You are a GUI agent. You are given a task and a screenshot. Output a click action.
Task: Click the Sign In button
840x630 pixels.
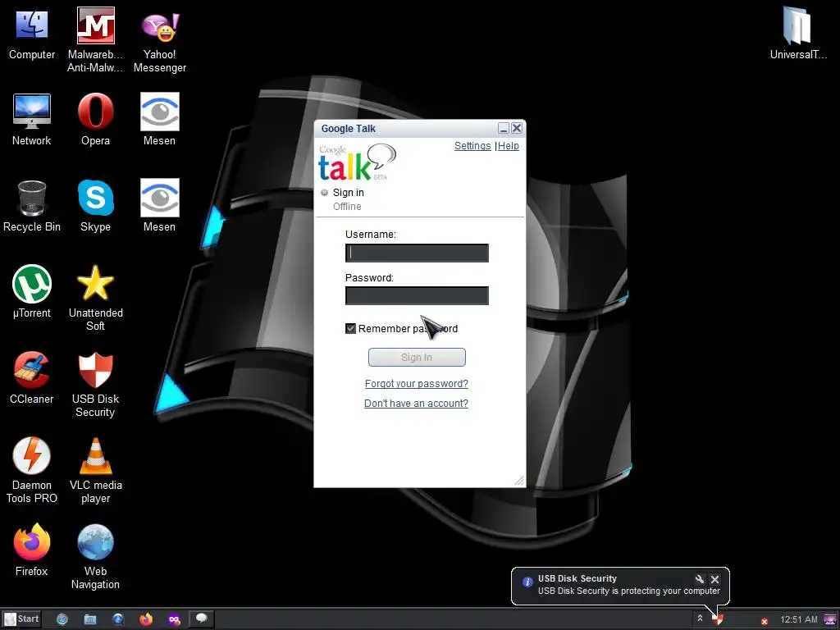417,358
